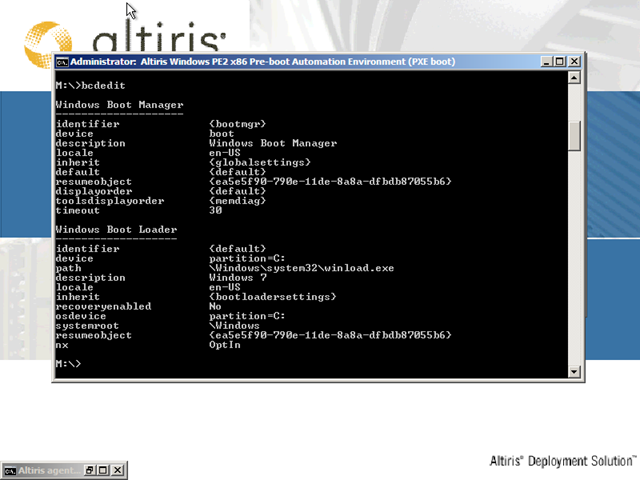This screenshot has width=640, height=480.
Task: Click the '{bootmgr}' identifier value
Action: click(x=238, y=124)
